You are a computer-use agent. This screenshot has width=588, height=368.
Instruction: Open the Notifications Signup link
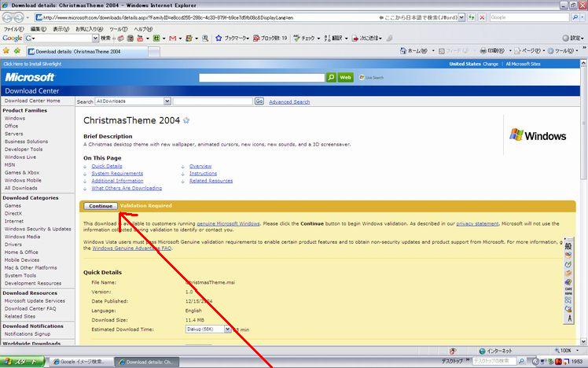27,334
